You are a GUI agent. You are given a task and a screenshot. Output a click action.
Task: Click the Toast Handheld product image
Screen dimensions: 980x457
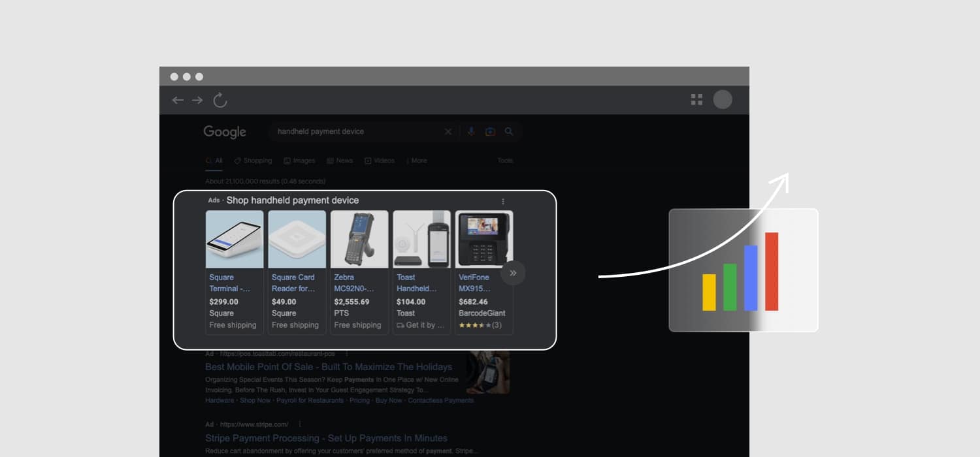(421, 239)
